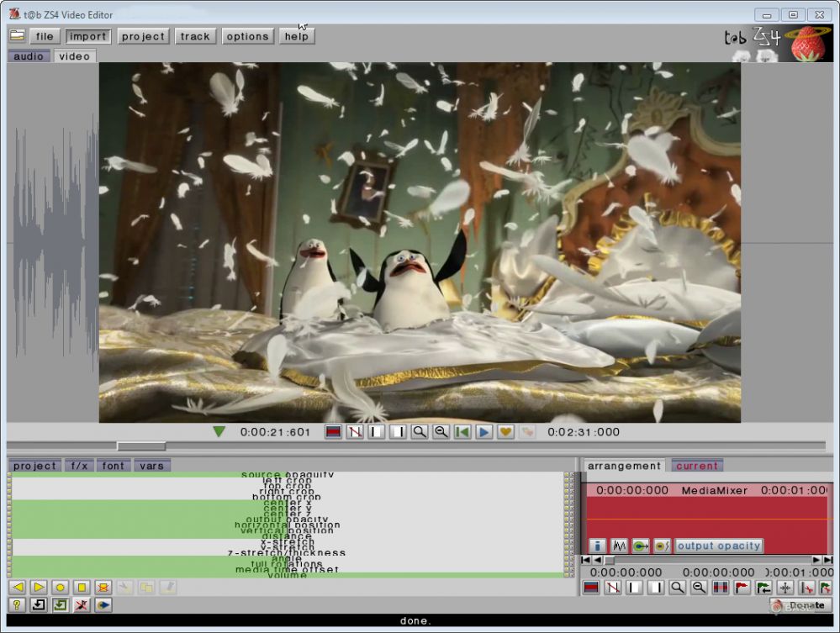Click the blue arrow export icon

pyautogui.click(x=103, y=605)
